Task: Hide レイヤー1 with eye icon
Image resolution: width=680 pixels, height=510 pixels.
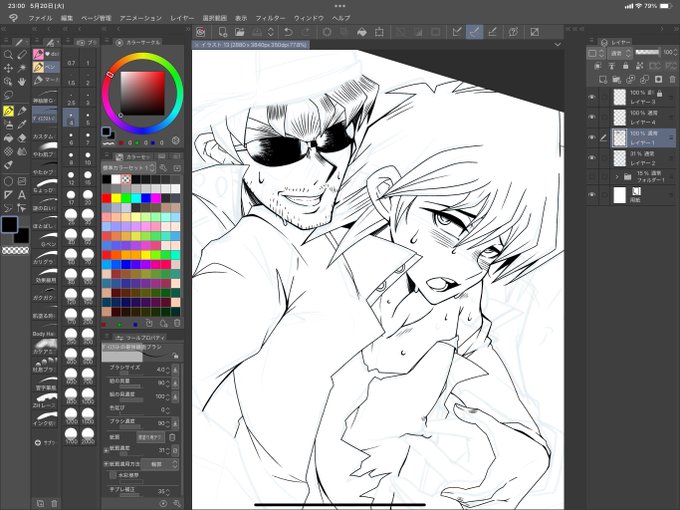Action: tap(592, 137)
